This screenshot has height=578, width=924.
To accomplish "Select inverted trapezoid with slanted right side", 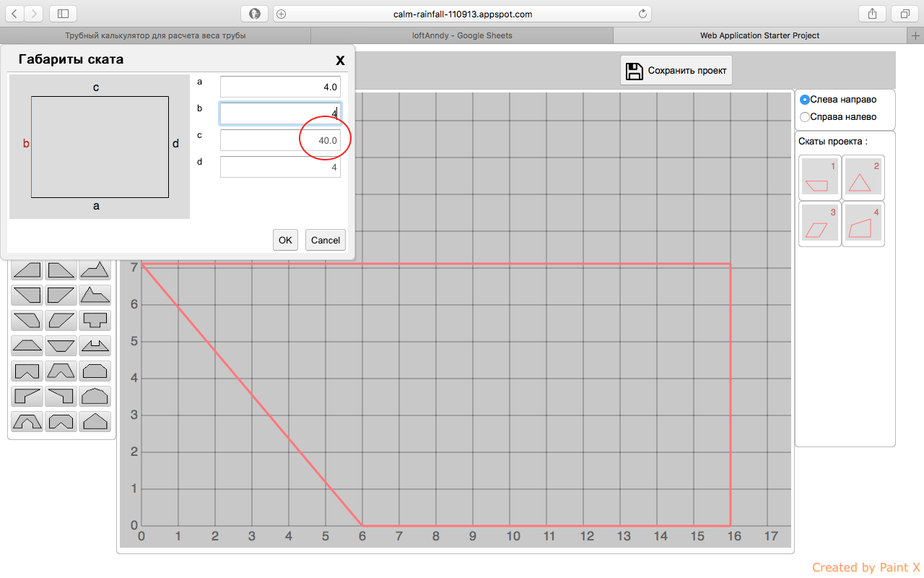I will [x=61, y=295].
